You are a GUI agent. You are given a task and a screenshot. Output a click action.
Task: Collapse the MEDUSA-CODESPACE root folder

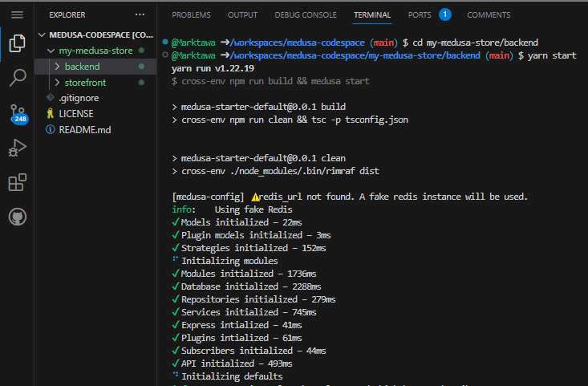coord(42,35)
